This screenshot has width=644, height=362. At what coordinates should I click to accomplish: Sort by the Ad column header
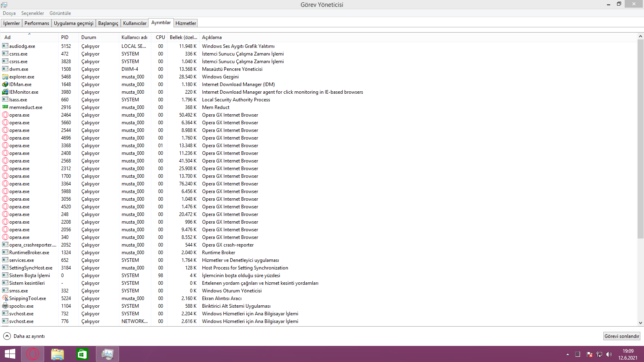(x=30, y=37)
